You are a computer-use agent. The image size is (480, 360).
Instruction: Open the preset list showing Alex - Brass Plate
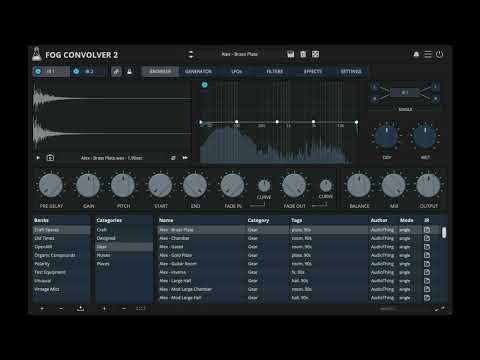point(240,54)
